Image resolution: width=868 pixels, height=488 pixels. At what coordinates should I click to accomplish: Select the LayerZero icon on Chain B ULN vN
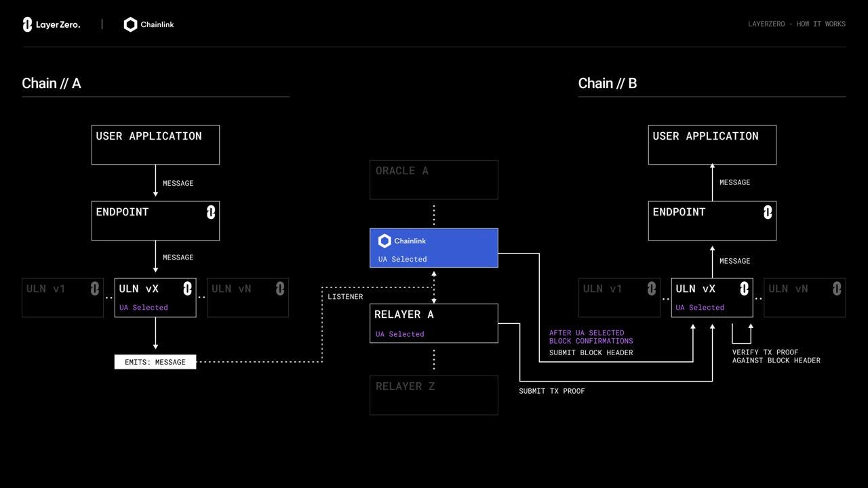pos(837,288)
